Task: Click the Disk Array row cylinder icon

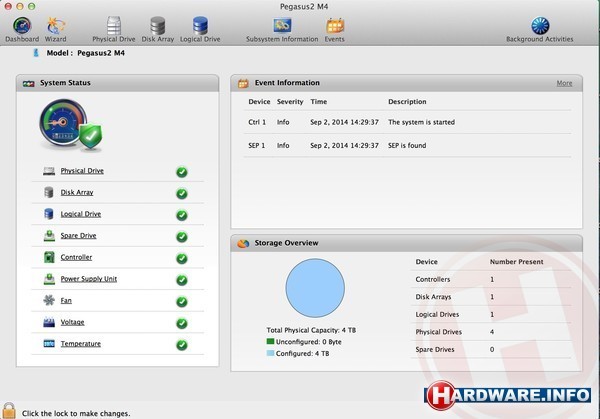Action: pyautogui.click(x=49, y=192)
